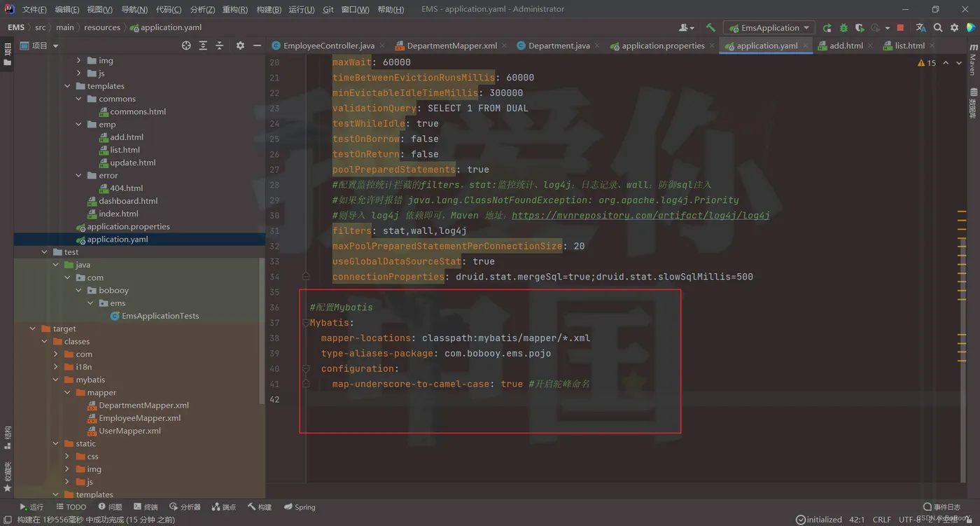The width and height of the screenshot is (980, 526).
Task: Open the EmsApplication run configuration dropdown
Action: coord(769,28)
